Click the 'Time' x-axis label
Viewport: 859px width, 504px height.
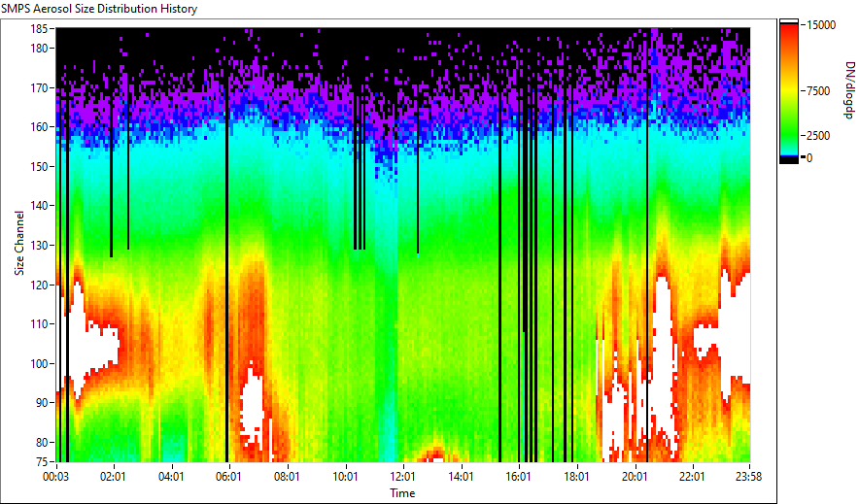tap(402, 493)
